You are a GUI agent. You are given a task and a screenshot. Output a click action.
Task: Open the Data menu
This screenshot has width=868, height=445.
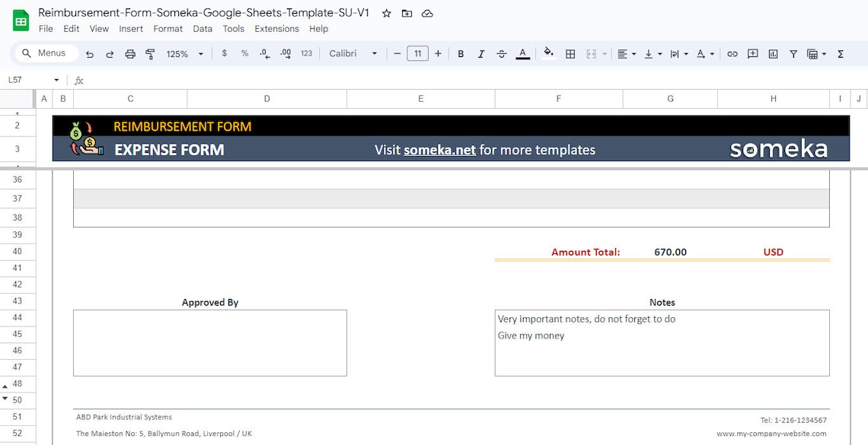(x=203, y=29)
